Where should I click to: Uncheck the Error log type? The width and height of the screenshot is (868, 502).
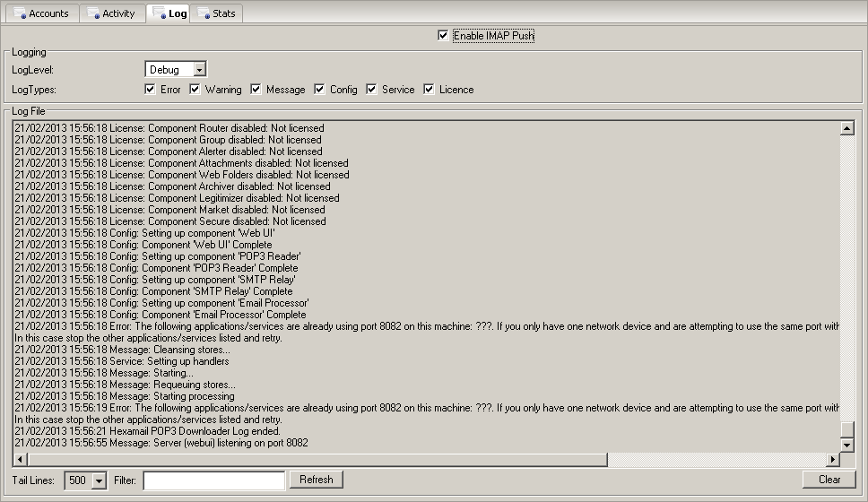coord(151,90)
